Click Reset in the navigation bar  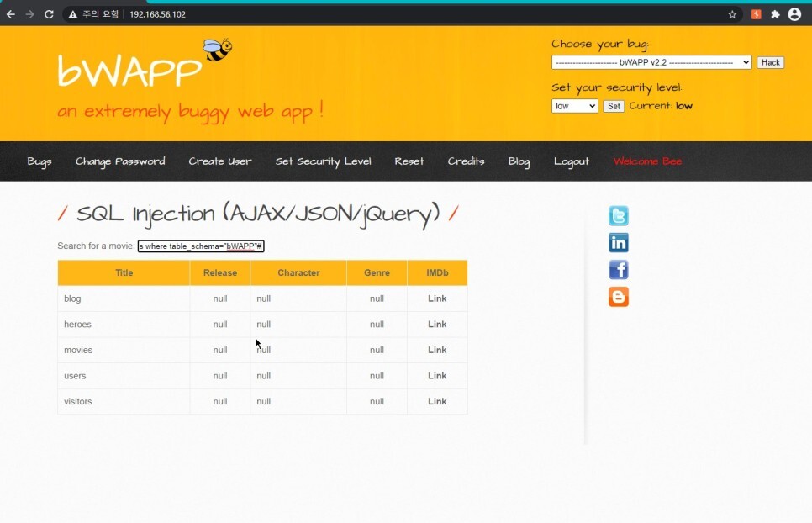point(409,161)
